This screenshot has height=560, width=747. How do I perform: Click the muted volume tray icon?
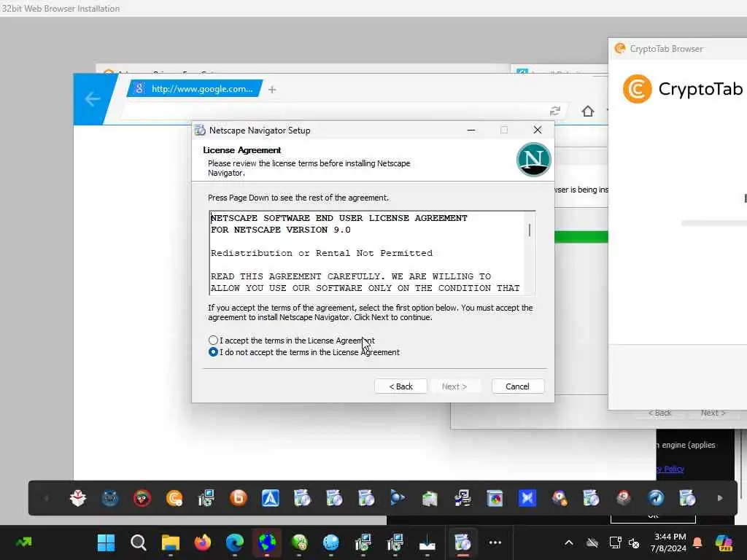[634, 542]
